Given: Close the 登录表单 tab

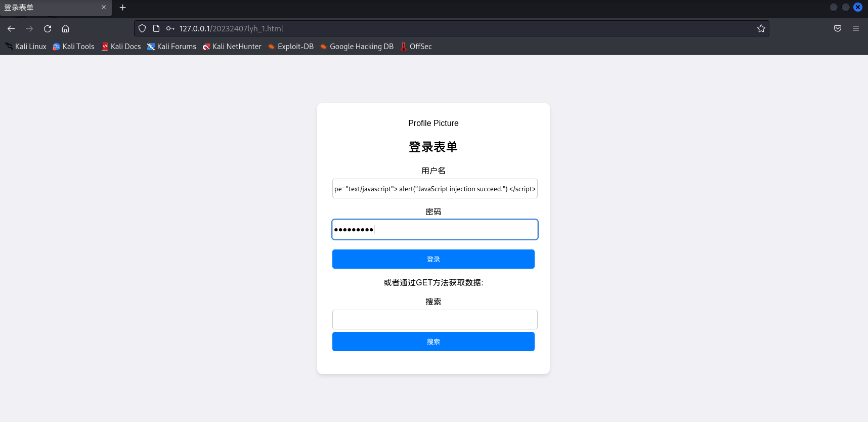Looking at the screenshot, I should [104, 8].
